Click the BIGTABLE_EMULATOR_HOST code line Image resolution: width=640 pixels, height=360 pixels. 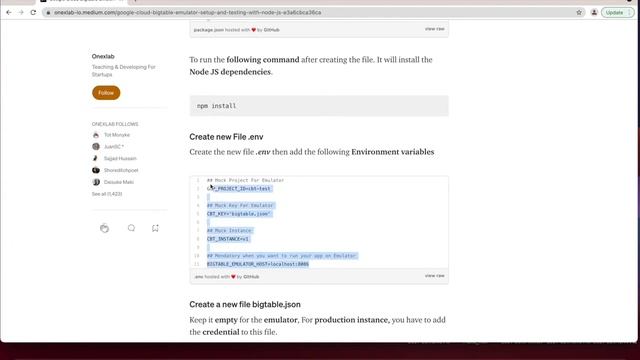pyautogui.click(x=258, y=264)
